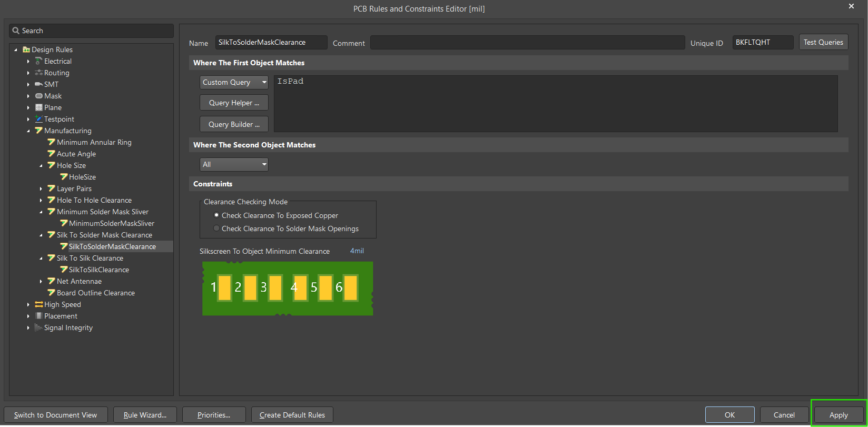Image resolution: width=868 pixels, height=427 pixels.
Task: Click the Net Antennae rule icon
Action: coord(51,281)
